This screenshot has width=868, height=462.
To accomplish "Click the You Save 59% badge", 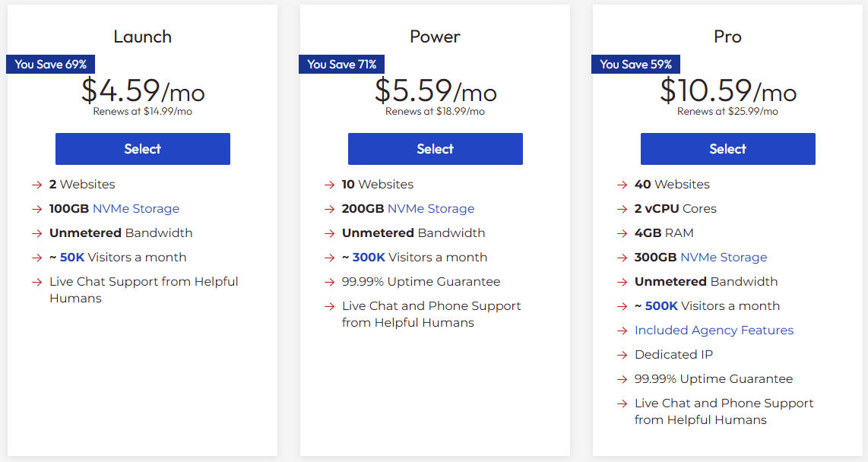I will 635,64.
